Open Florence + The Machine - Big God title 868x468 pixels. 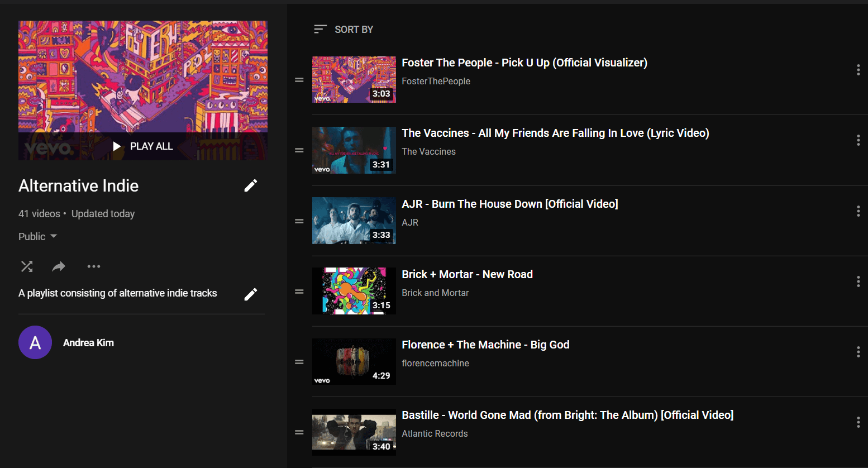[x=485, y=345]
